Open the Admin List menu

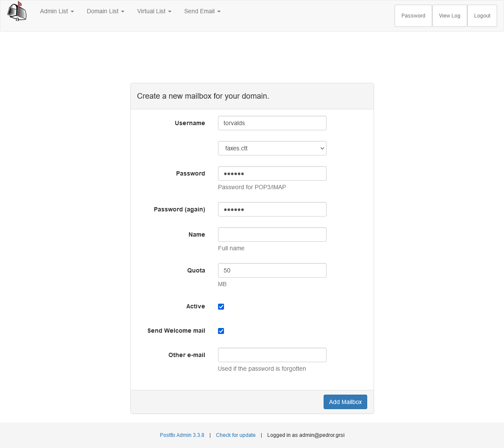(x=56, y=11)
